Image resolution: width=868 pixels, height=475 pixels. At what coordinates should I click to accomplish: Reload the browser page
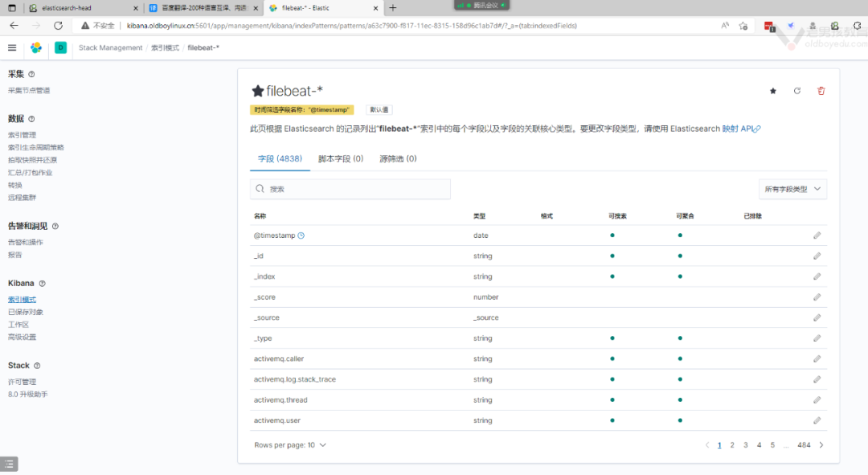tap(58, 26)
